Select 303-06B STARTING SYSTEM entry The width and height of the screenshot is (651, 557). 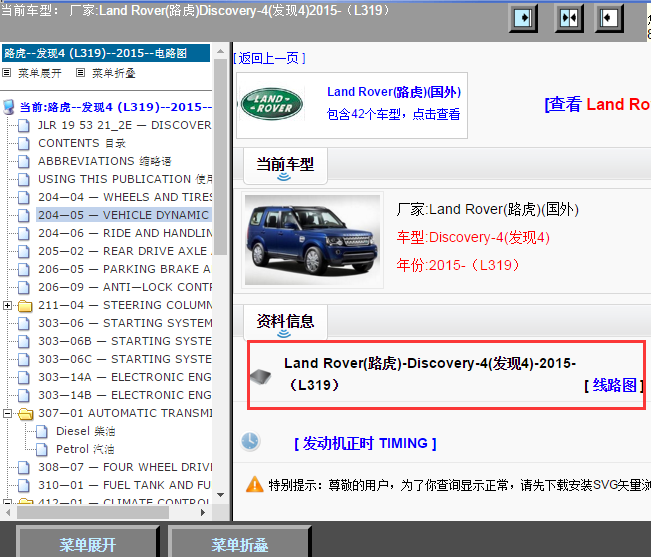[x=125, y=341]
